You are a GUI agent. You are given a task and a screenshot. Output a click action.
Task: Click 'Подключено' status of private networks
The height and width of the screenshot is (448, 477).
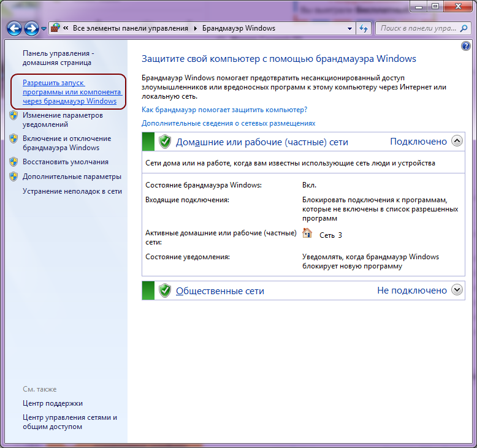(x=418, y=142)
